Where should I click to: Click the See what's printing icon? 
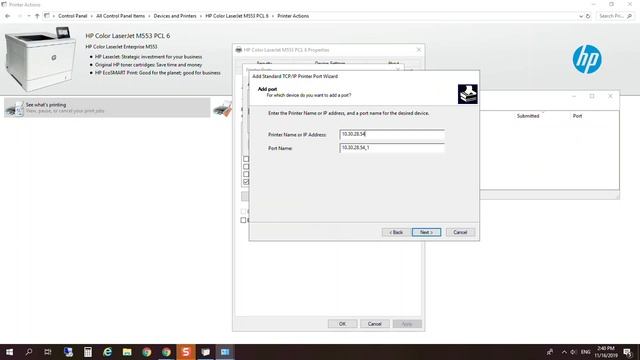pyautogui.click(x=15, y=109)
